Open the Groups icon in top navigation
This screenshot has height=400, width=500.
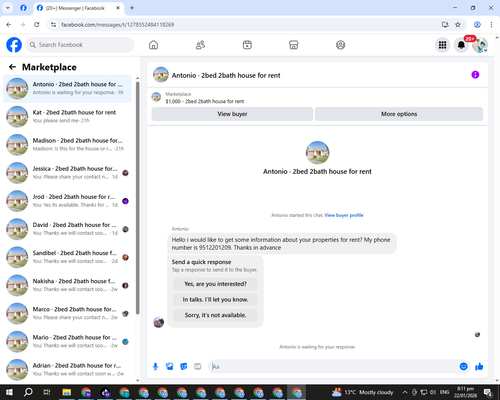340,45
